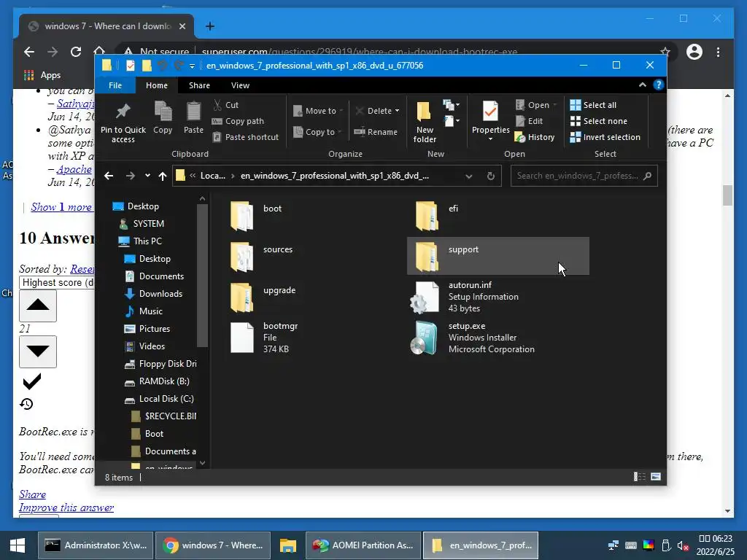
Task: Switch to the Home ribbon tab
Action: [x=157, y=85]
